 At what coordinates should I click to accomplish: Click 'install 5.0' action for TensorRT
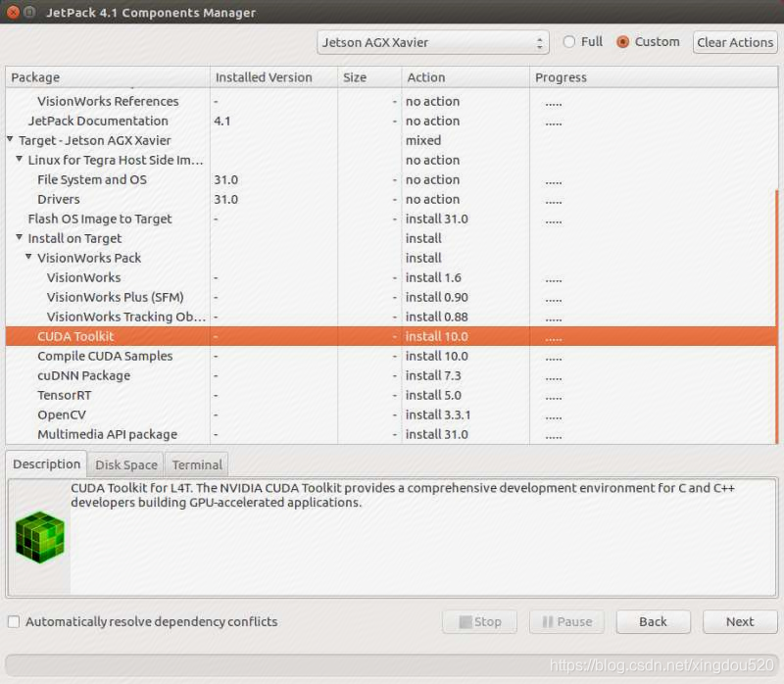(433, 395)
